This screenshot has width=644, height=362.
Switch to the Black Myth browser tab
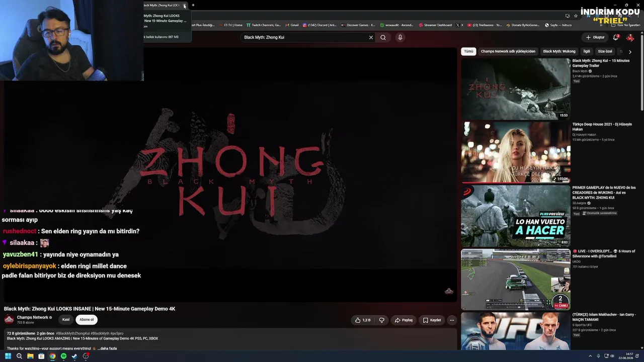click(x=162, y=6)
